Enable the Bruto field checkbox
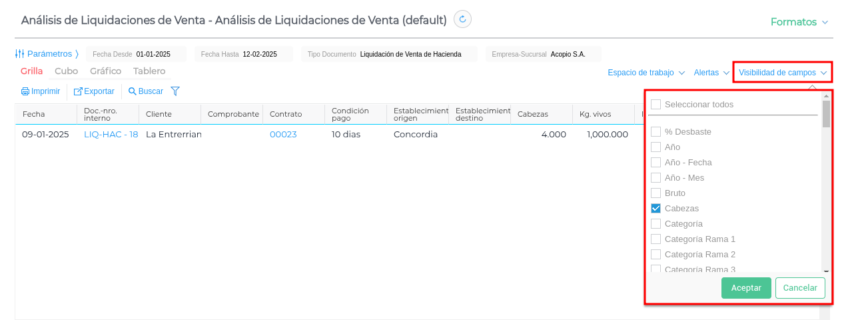The height and width of the screenshot is (320, 868). pos(656,193)
